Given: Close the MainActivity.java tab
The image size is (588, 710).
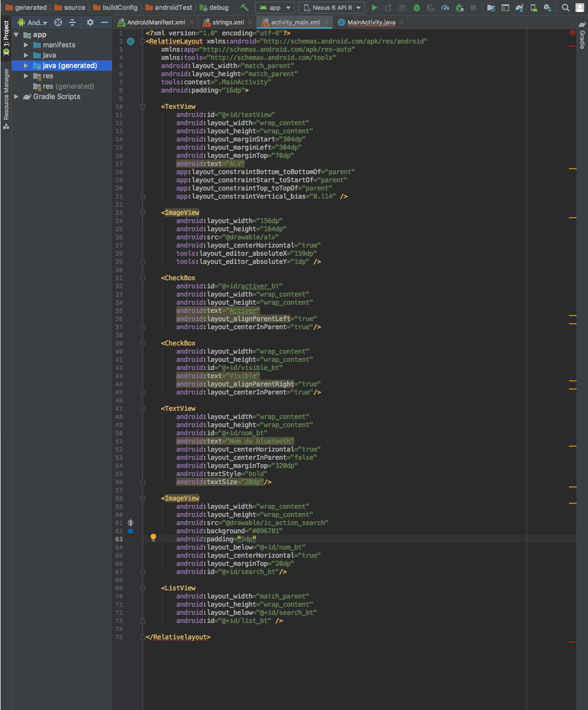Looking at the screenshot, I should (x=401, y=22).
